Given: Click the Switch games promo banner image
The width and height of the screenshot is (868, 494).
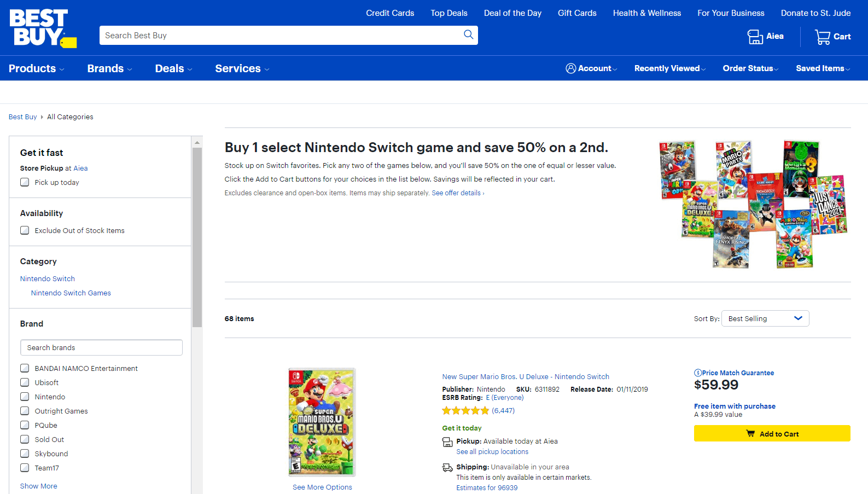Looking at the screenshot, I should pos(753,204).
